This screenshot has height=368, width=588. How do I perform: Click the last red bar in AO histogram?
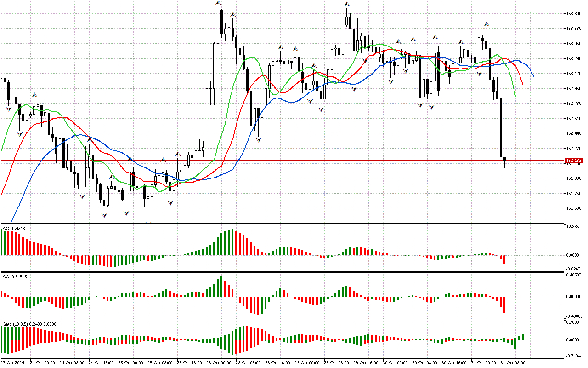[x=504, y=259]
